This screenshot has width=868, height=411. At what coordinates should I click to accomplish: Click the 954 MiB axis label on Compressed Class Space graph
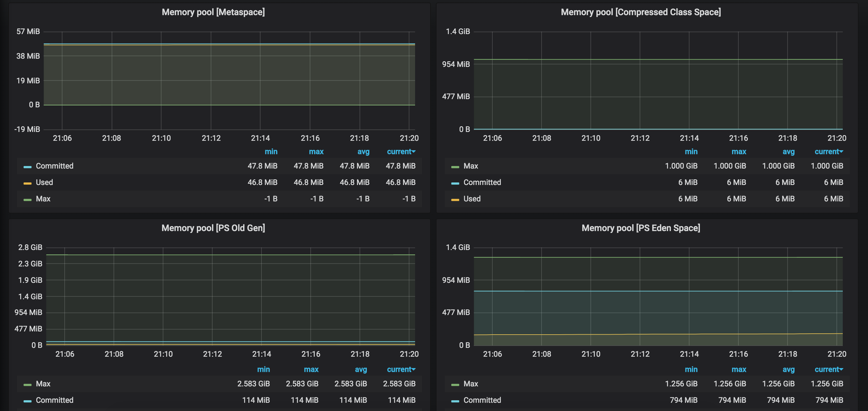tap(456, 64)
